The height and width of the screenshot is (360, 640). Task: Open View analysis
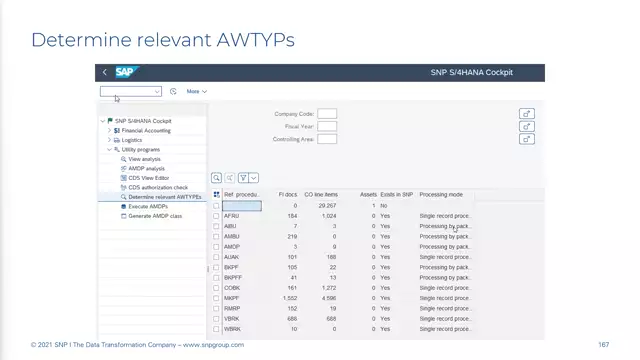tap(144, 159)
